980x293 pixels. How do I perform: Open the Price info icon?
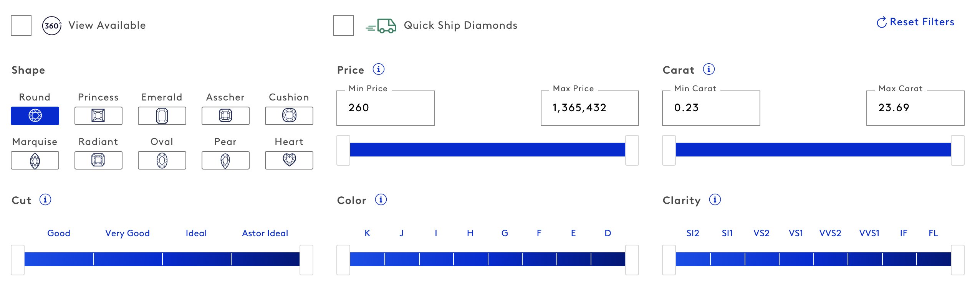point(378,69)
